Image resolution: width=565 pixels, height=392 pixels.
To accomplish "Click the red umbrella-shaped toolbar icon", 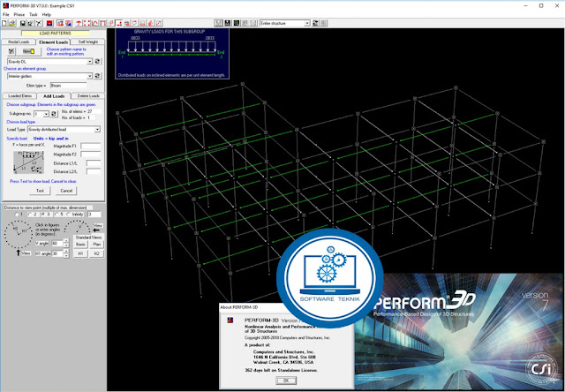I will [79, 23].
